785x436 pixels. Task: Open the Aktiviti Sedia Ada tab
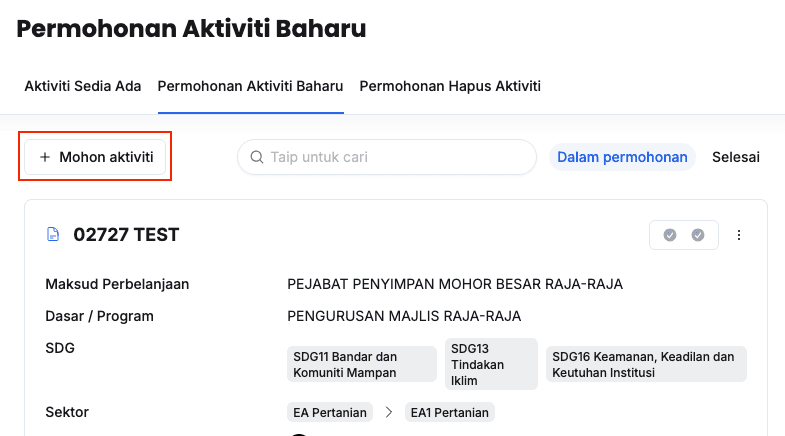[83, 86]
